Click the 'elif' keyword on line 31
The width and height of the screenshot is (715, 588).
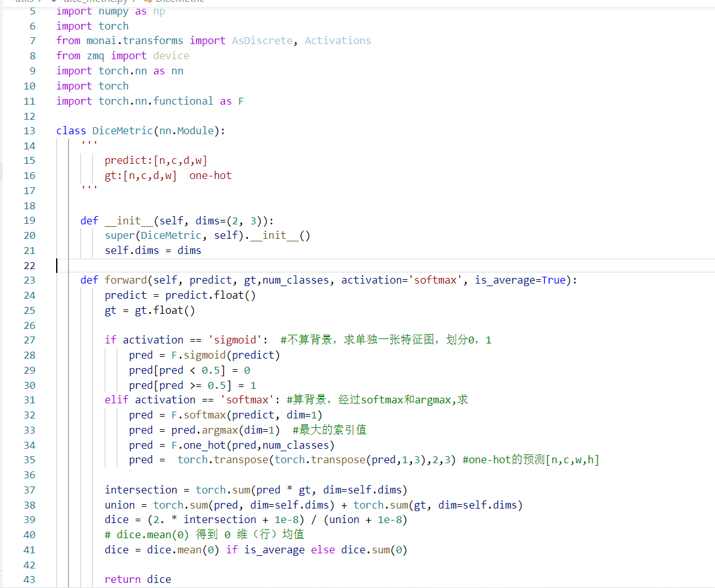(117, 400)
